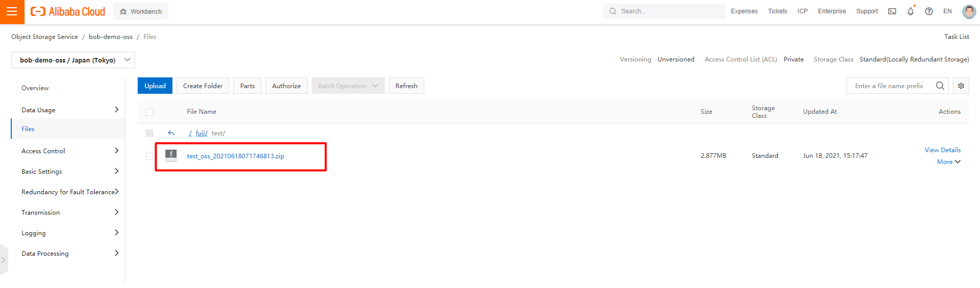Image resolution: width=980 pixels, height=288 pixels.
Task: Click the 2.877MB size cell
Action: [x=713, y=156]
